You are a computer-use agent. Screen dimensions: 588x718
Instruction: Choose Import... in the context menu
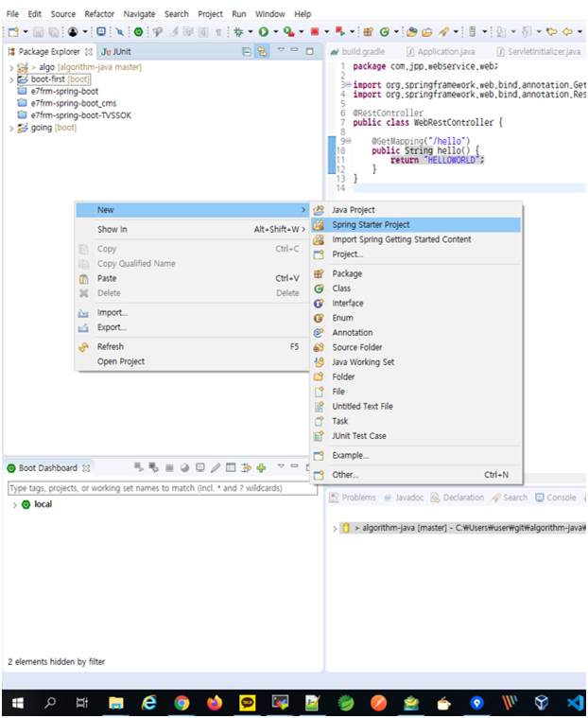[x=192, y=312]
